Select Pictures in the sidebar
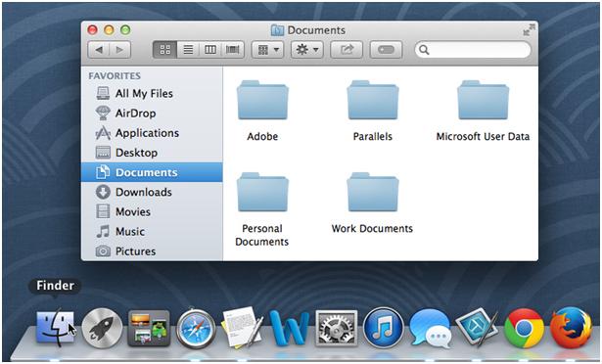The width and height of the screenshot is (602, 364). pos(152,251)
